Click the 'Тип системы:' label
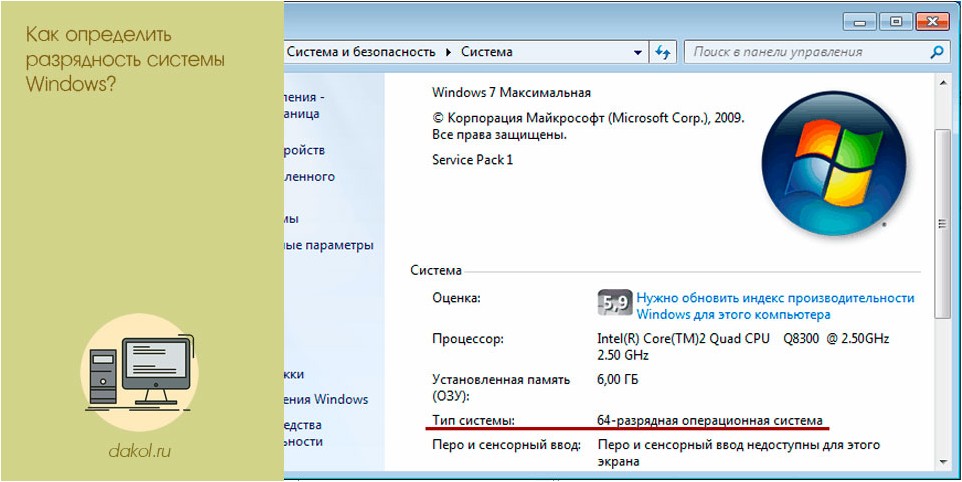Image resolution: width=962 pixels, height=482 pixels. (x=473, y=421)
